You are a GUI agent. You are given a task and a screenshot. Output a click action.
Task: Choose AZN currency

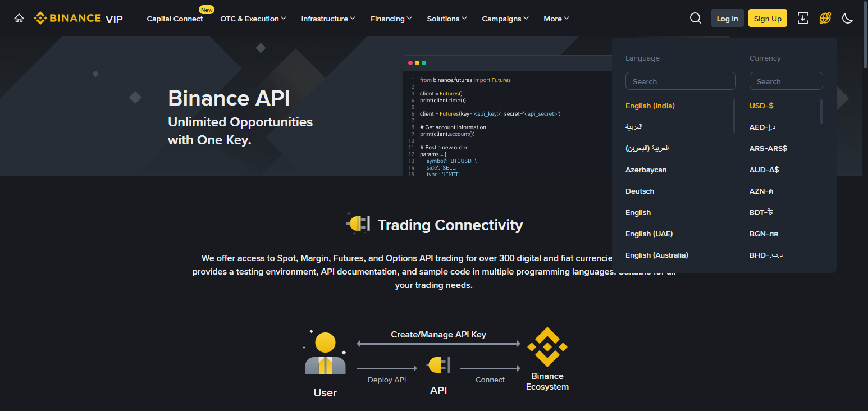coord(761,191)
